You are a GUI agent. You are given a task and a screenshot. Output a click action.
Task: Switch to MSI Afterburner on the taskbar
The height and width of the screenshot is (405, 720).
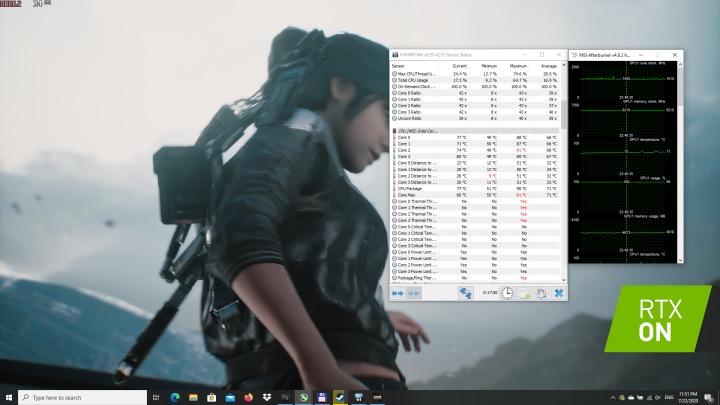(377, 398)
